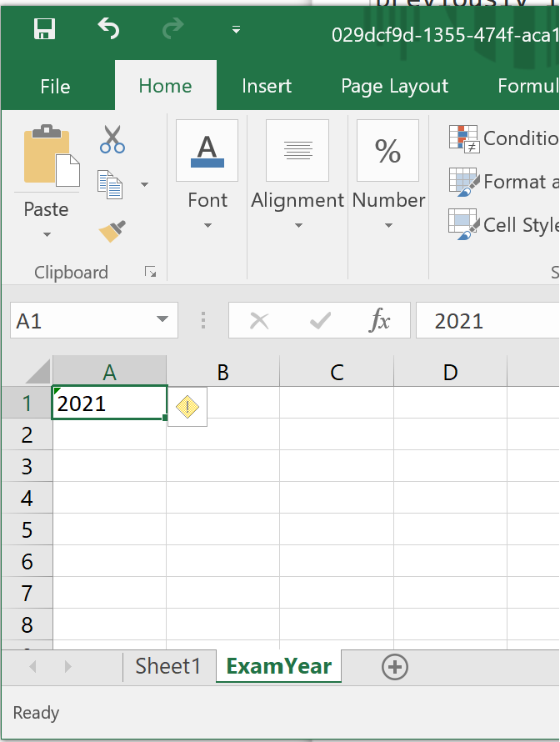
Task: Click the Save icon in title bar
Action: tap(44, 29)
